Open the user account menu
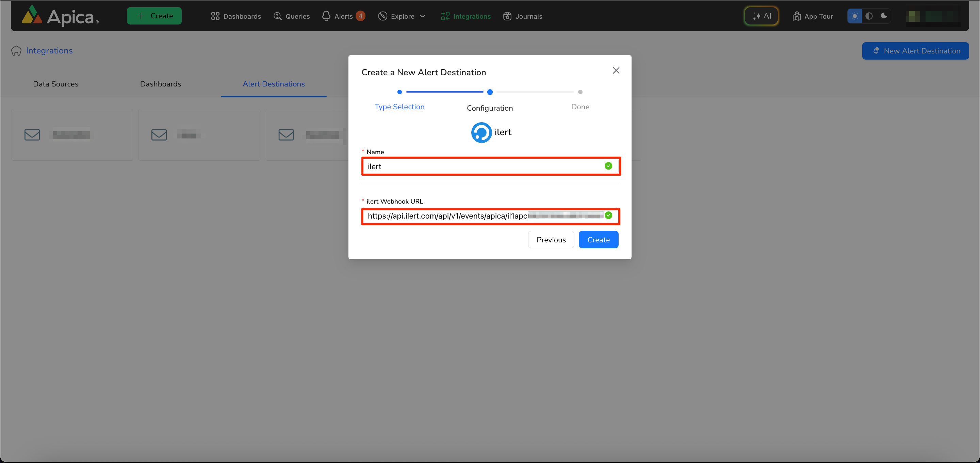The image size is (980, 463). (933, 16)
